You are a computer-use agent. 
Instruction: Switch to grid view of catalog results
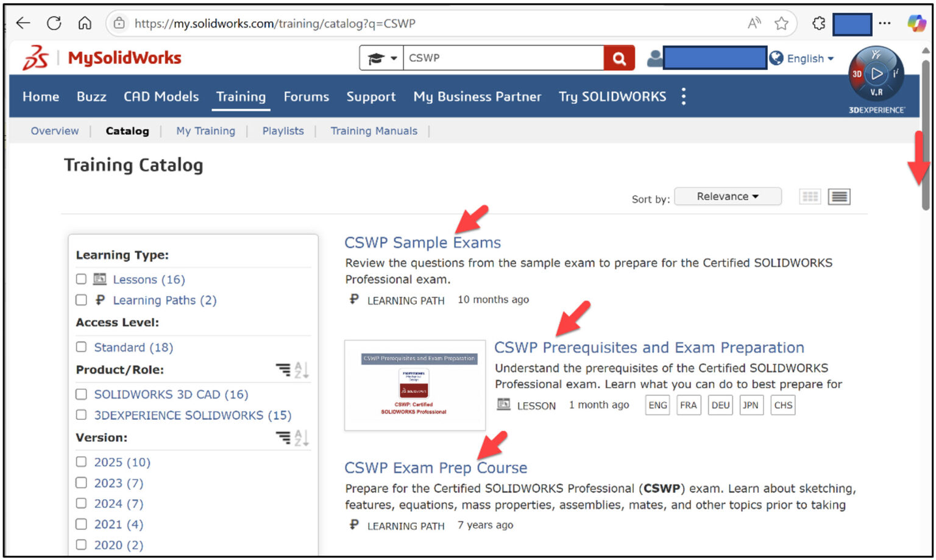coord(810,196)
